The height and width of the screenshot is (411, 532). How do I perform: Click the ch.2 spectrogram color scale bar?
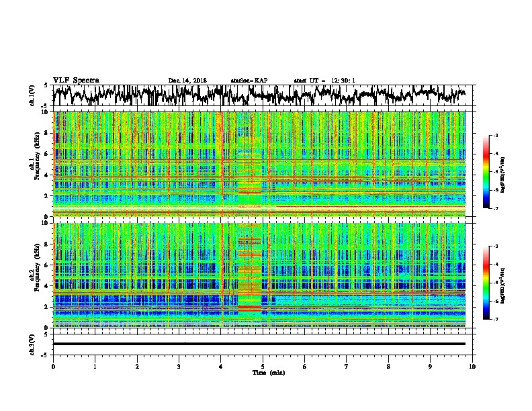486,283
